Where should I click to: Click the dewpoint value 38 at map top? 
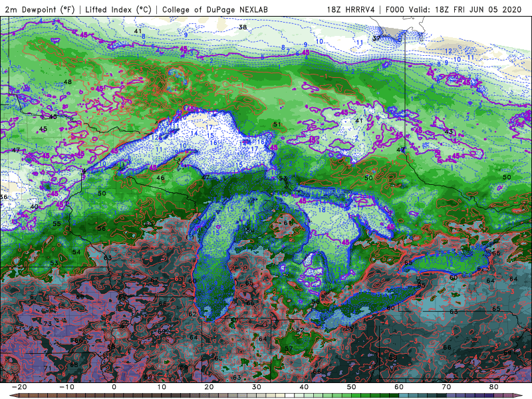coord(243,27)
